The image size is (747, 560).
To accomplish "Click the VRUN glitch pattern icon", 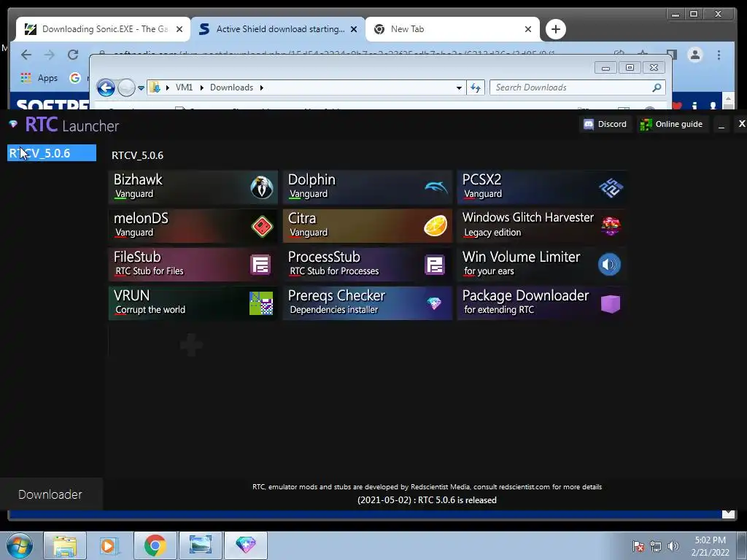I will click(261, 303).
